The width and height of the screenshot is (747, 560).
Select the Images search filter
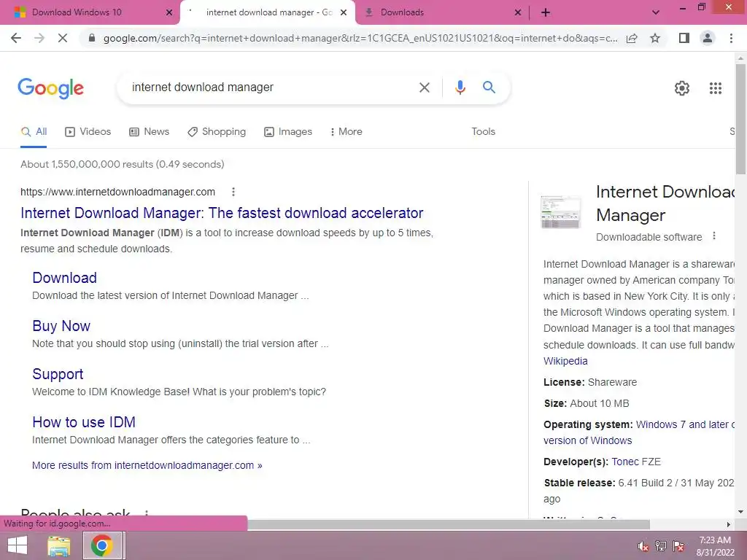[288, 131]
